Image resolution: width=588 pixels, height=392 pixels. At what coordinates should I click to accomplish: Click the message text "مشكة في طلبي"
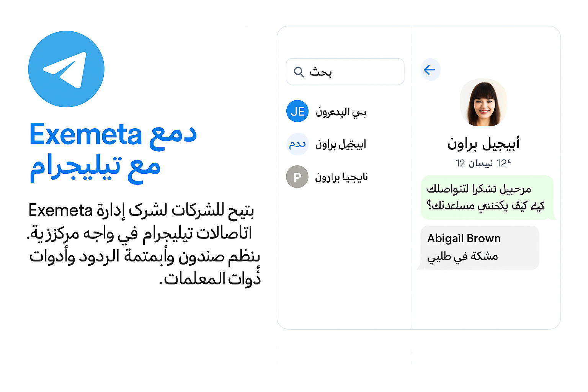[462, 256]
